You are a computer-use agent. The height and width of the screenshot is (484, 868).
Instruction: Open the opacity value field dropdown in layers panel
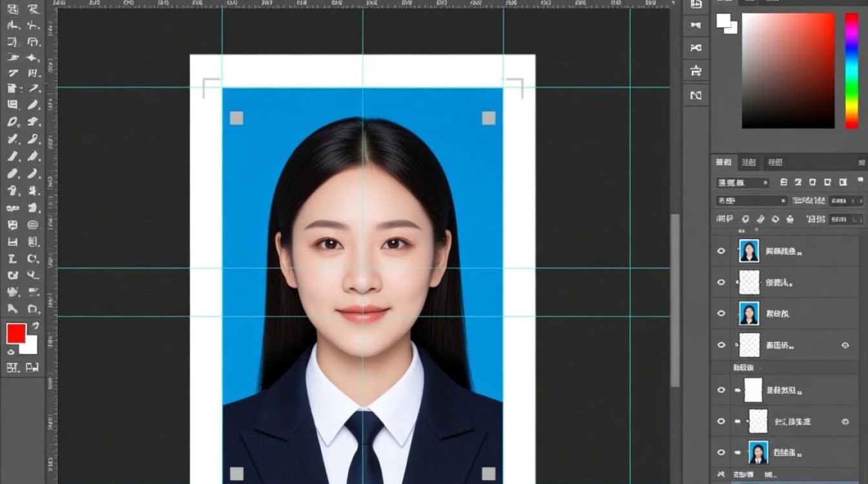pos(846,201)
